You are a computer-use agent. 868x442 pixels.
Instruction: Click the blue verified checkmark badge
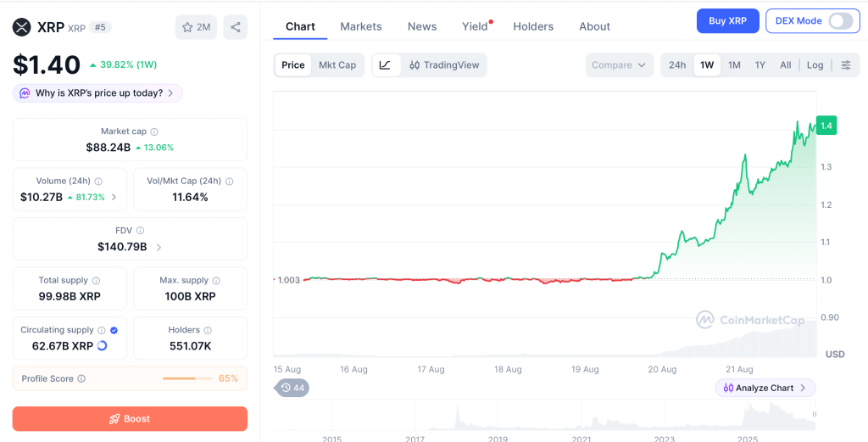tap(114, 330)
